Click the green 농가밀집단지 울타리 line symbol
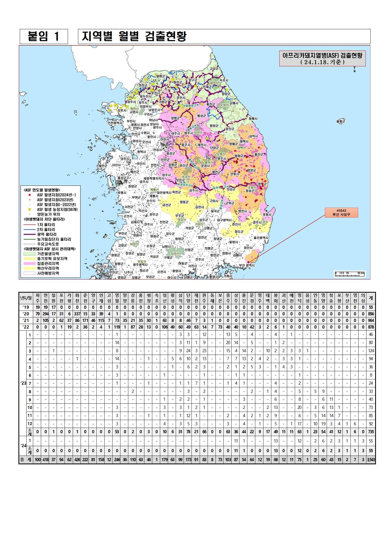392x555 pixels. tap(30, 239)
